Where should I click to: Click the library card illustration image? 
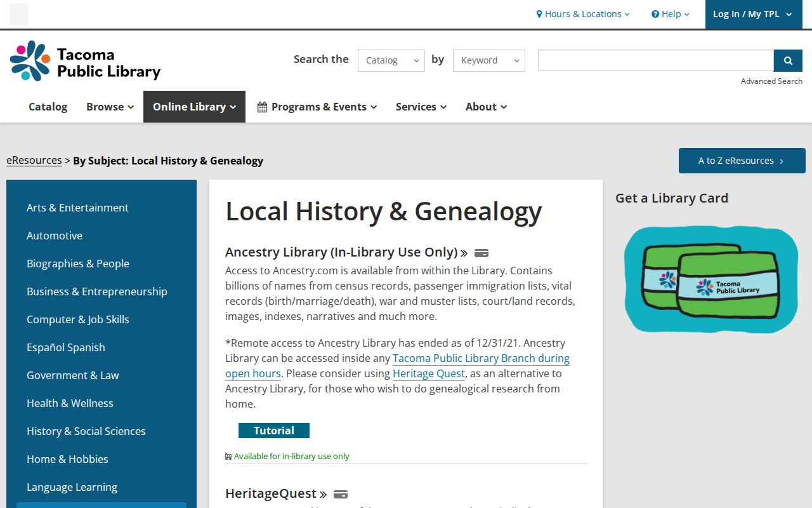[710, 279]
